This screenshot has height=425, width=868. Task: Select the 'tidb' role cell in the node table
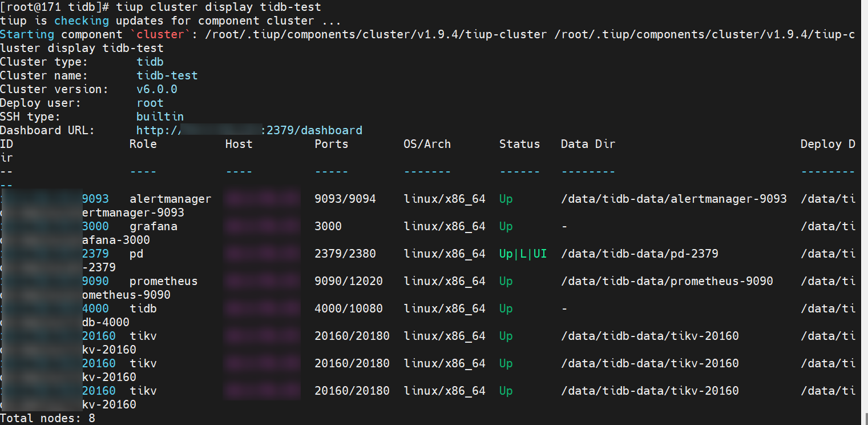point(143,308)
